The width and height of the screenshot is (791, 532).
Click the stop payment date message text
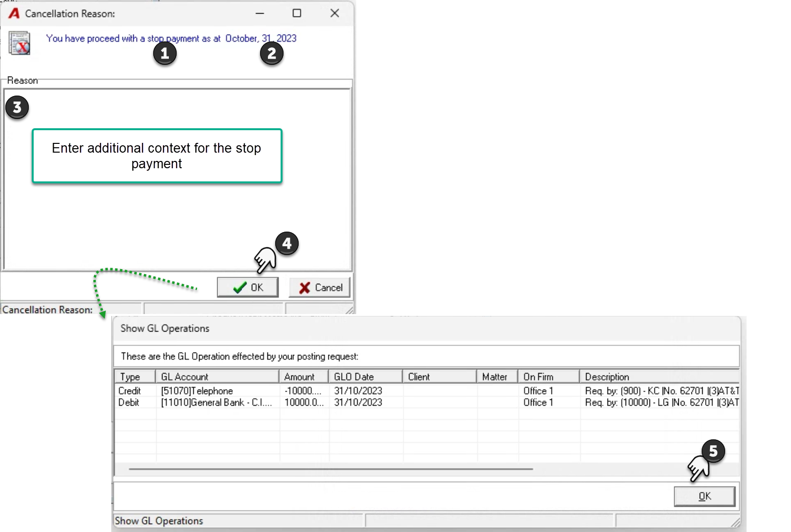(x=171, y=38)
